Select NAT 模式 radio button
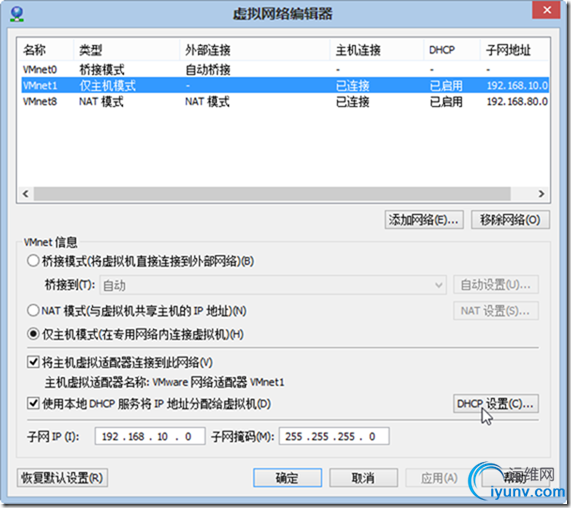The width and height of the screenshot is (571, 508). 33,311
